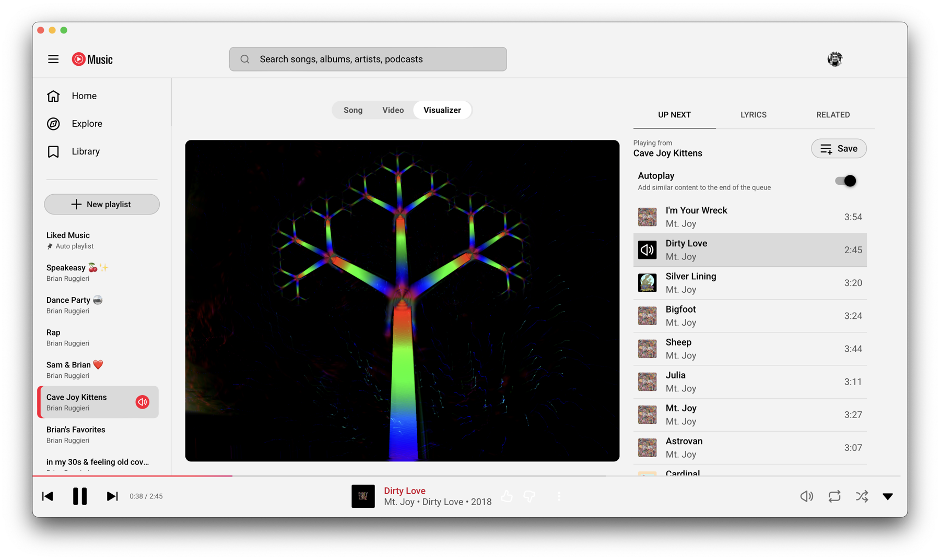This screenshot has width=940, height=560.
Task: Create a New playlist
Action: pyautogui.click(x=102, y=204)
